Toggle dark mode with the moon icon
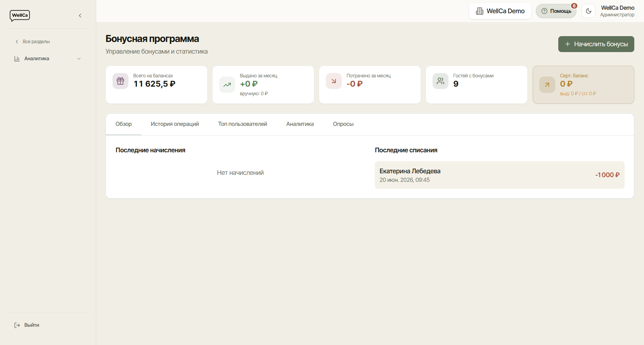The width and height of the screenshot is (644, 345). [589, 11]
